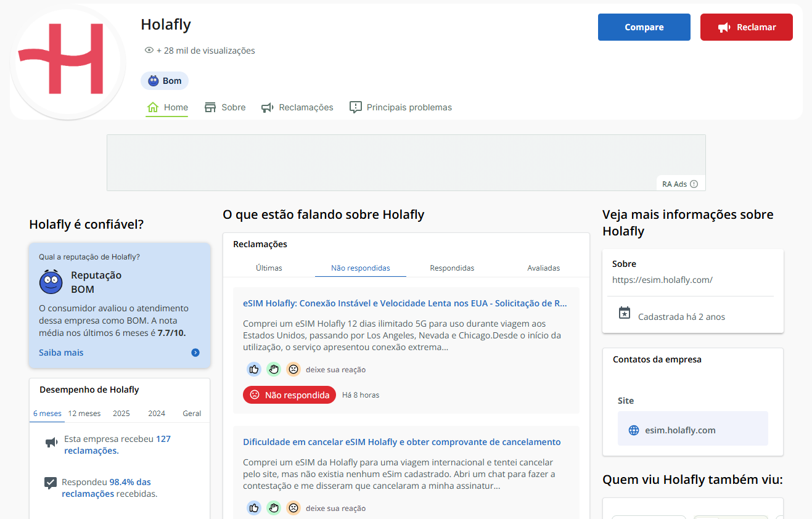Click the thumbs-up reaction on first complaint
This screenshot has height=519, width=812.
click(x=254, y=369)
